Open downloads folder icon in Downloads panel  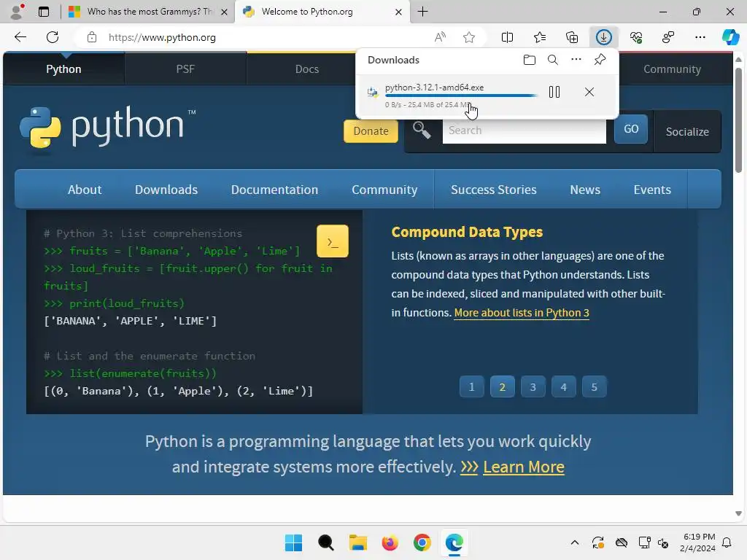(x=530, y=60)
